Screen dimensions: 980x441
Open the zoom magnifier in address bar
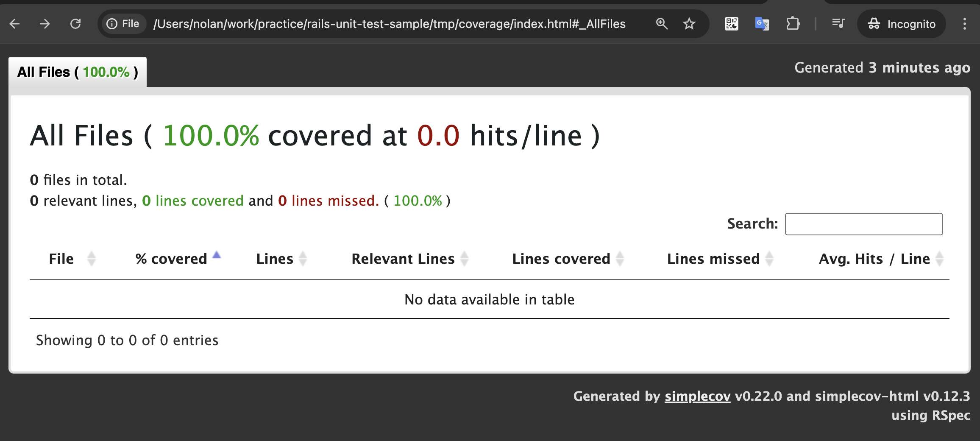(662, 24)
